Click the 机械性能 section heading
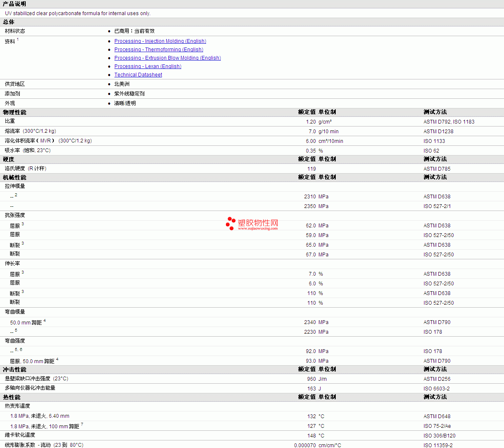The image size is (504, 448). point(14,177)
